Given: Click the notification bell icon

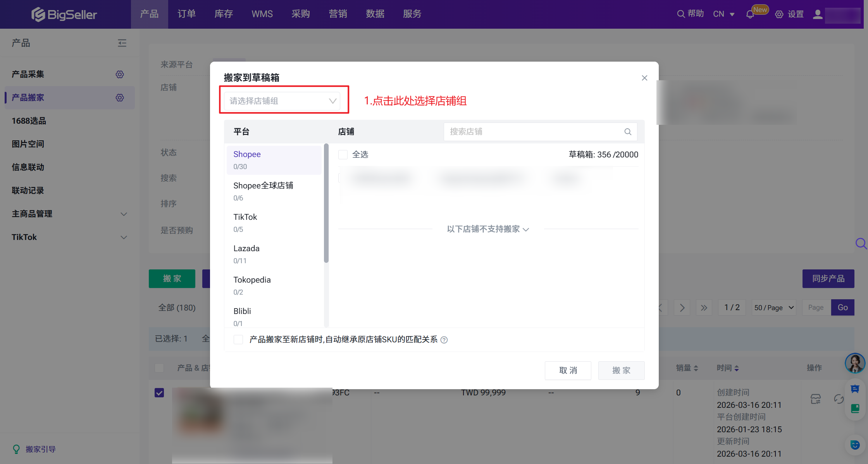Looking at the screenshot, I should (x=750, y=14).
